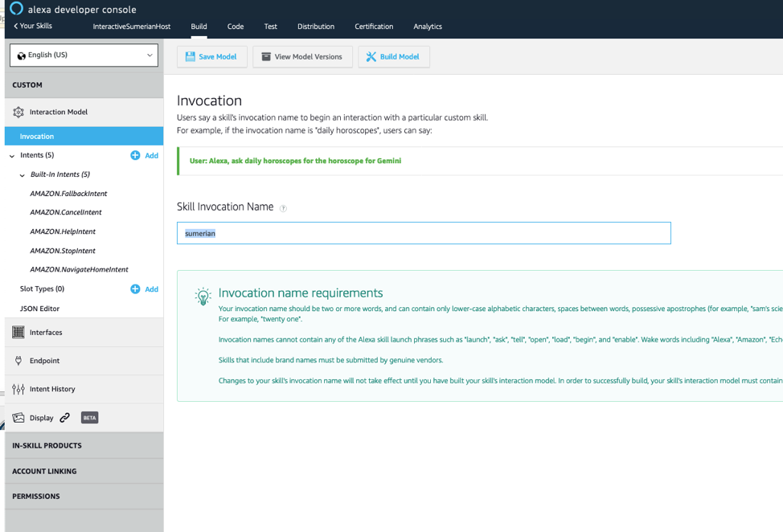
Task: Open IN-SKILL PRODUCTS section
Action: (84, 446)
